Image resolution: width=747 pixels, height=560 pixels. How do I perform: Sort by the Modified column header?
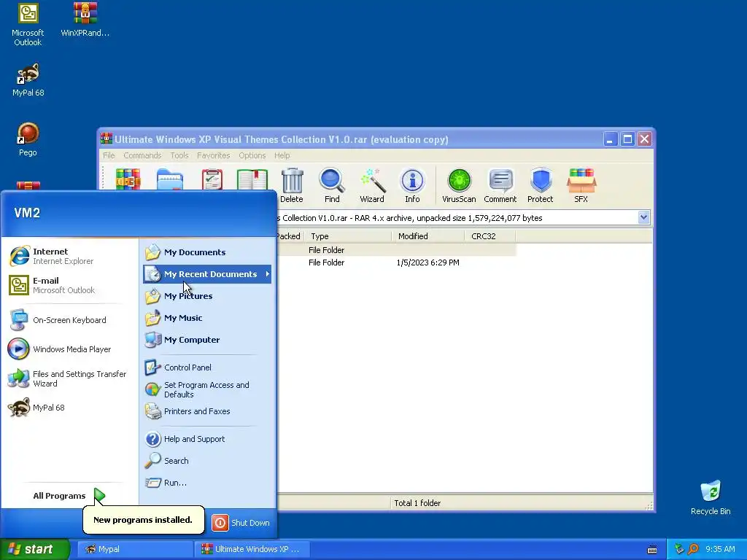click(428, 236)
